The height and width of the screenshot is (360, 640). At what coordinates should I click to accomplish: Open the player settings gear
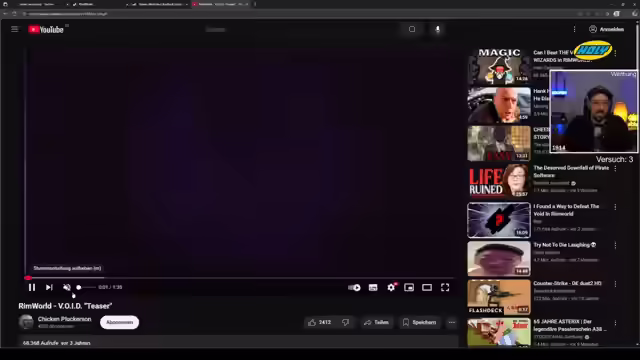(x=391, y=288)
